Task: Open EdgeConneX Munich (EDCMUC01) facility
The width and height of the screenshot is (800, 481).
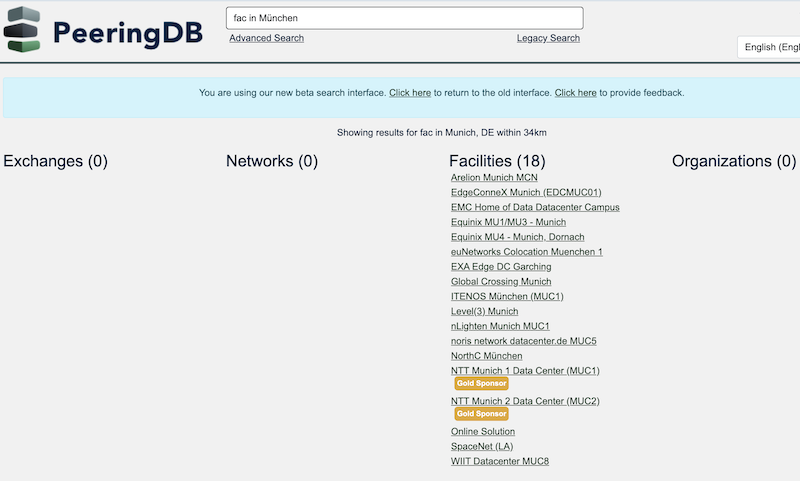Action: (526, 192)
